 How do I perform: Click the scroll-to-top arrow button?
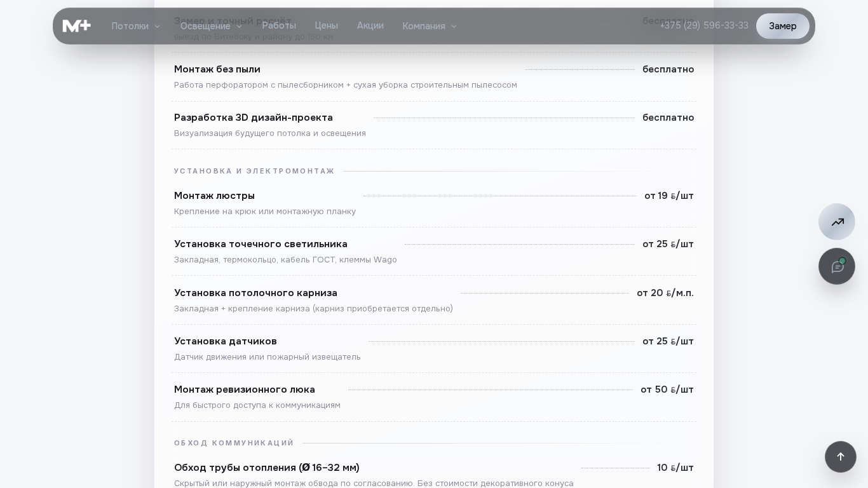pos(841,457)
